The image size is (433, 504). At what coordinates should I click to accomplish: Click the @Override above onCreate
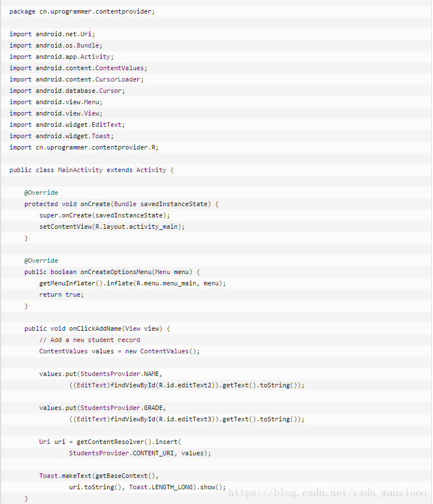(41, 193)
